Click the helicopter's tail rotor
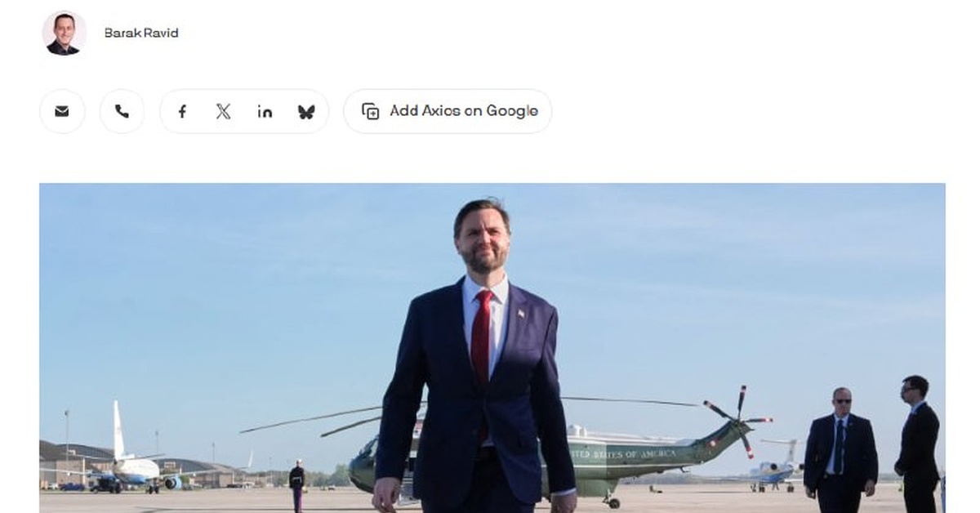 739,421
